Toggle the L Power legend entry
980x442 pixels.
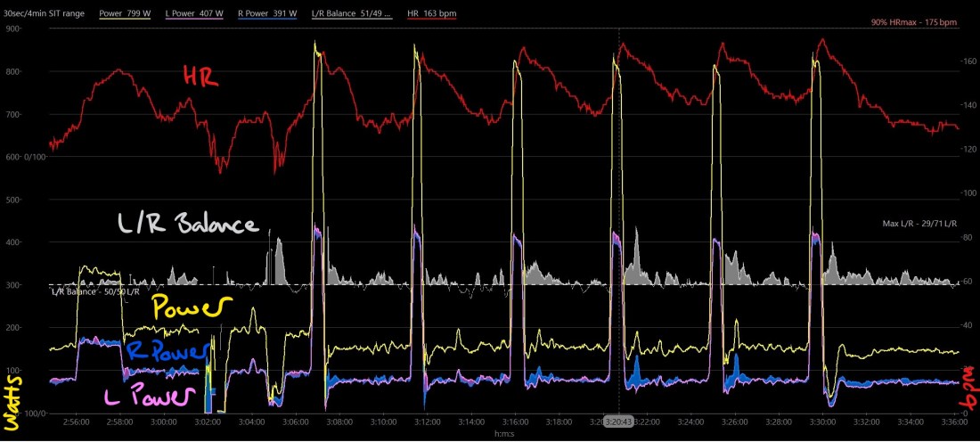(194, 14)
